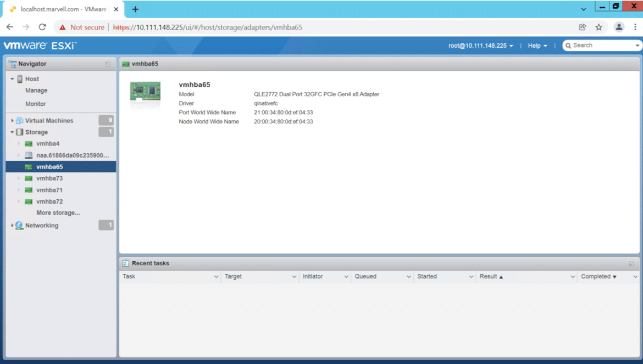Select Monitor under Host
Screen dimensions: 643x364
click(x=36, y=104)
